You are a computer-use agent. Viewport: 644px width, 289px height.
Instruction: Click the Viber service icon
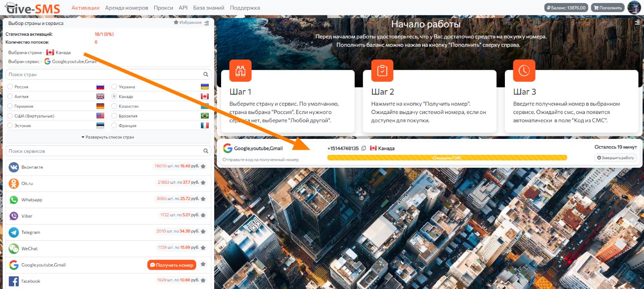tap(14, 216)
